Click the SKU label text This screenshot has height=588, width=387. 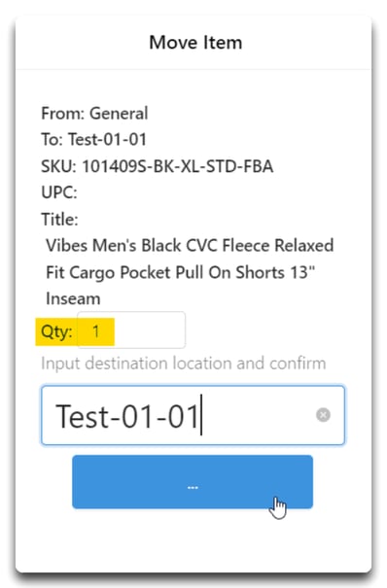point(59,166)
